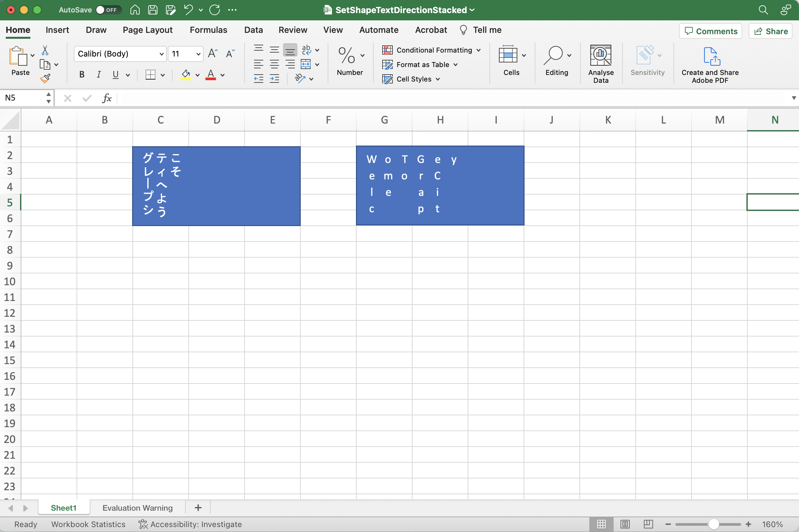Click the Format Painter brush icon
This screenshot has width=799, height=532.
[45, 79]
